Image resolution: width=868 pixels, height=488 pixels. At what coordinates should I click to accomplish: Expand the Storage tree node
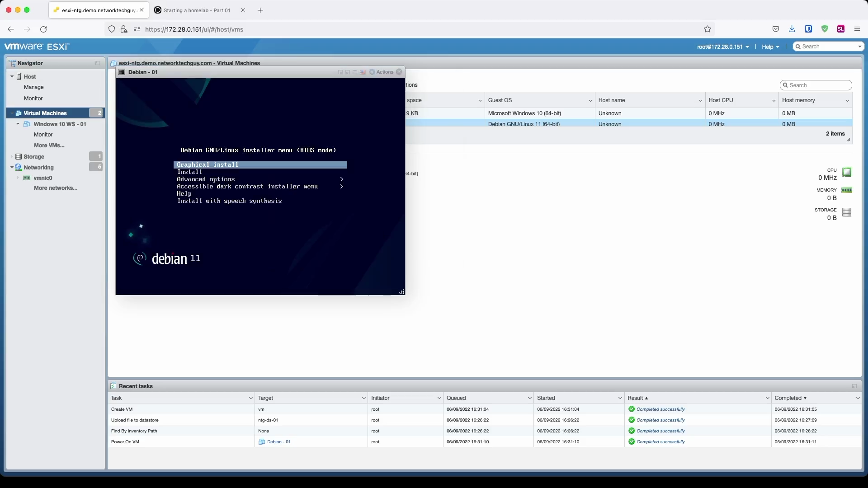[x=12, y=157]
